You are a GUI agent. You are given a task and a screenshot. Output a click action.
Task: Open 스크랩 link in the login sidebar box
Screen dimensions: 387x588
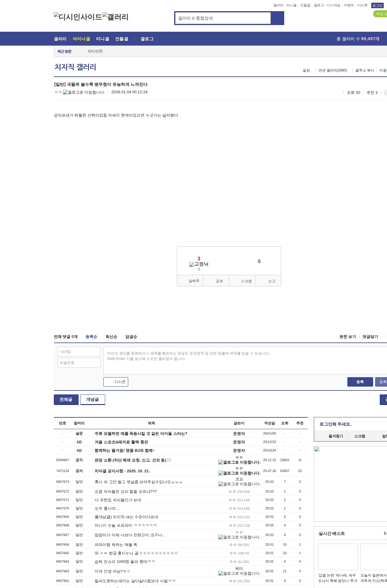pyautogui.click(x=360, y=436)
